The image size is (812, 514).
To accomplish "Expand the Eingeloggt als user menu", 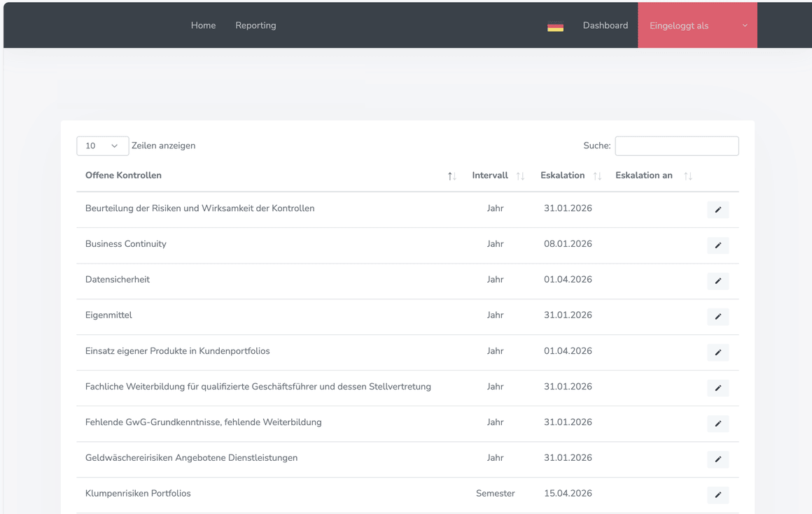I will click(x=697, y=25).
